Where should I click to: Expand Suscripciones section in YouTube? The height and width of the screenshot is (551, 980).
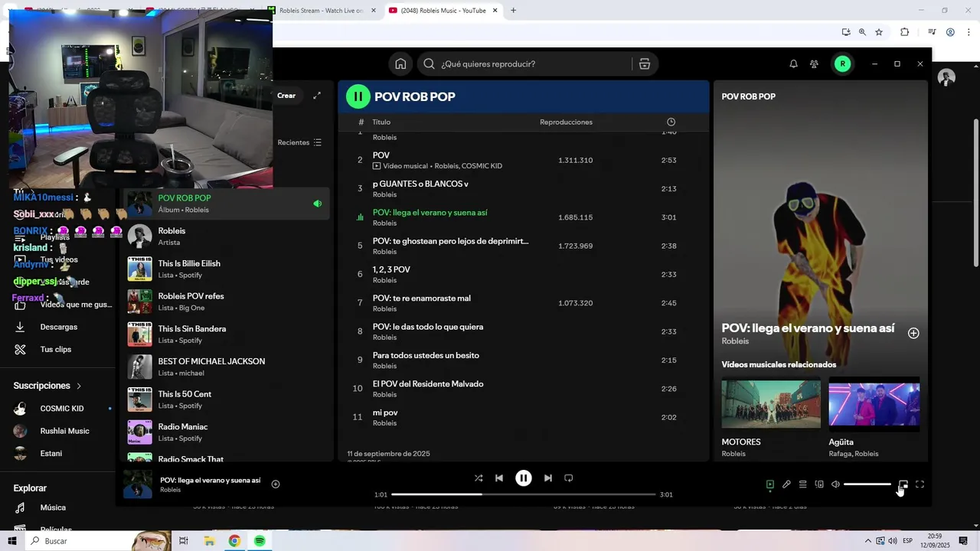pyautogui.click(x=47, y=386)
